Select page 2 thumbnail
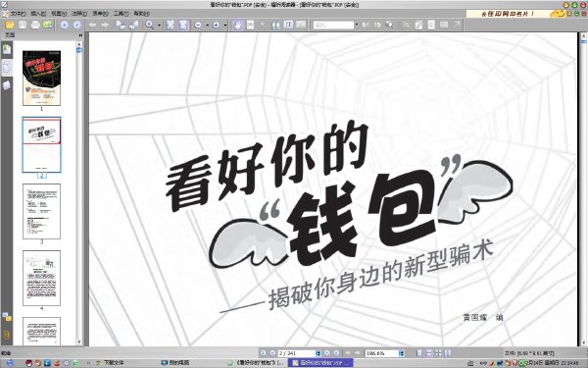The height and width of the screenshot is (368, 588). pyautogui.click(x=41, y=145)
